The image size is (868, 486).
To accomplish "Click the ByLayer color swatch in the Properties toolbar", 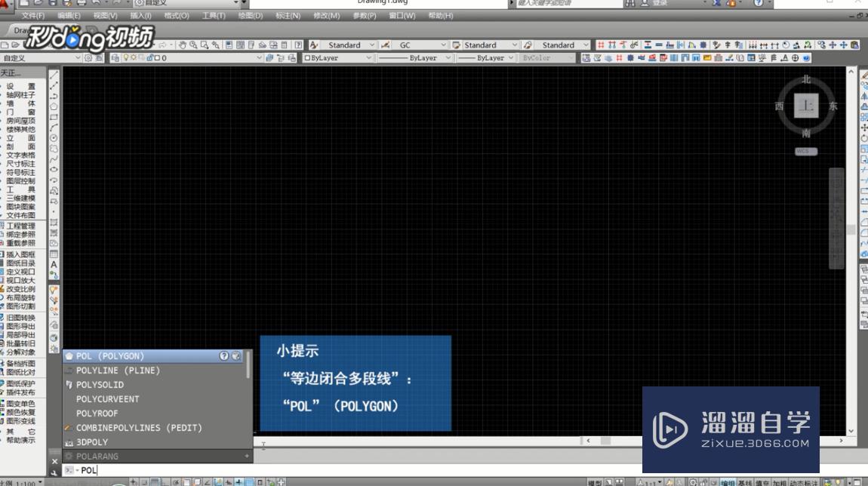I will [307, 57].
